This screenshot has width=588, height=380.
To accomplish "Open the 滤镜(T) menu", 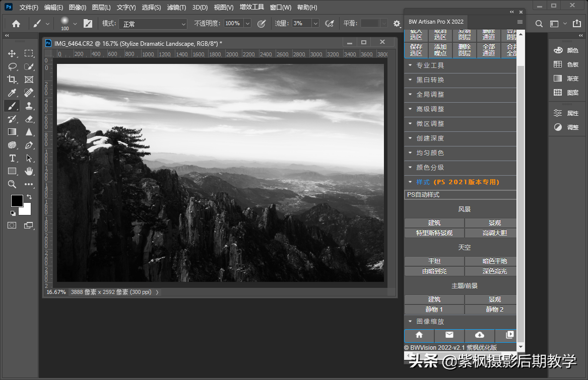I will 176,8.
